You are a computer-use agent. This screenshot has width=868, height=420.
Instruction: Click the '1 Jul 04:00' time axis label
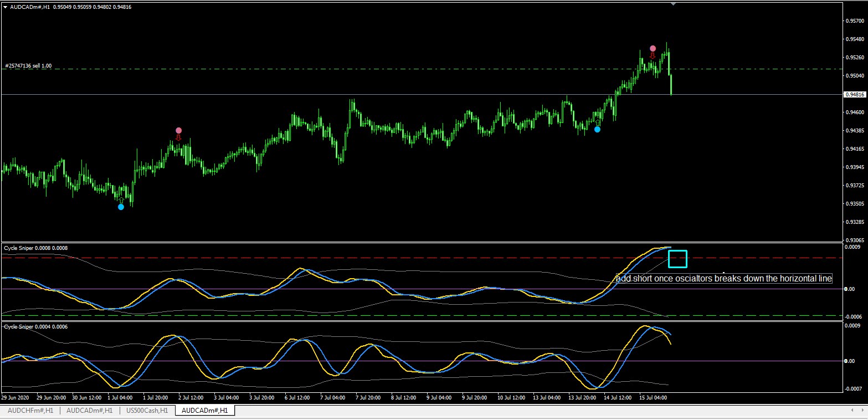tap(120, 398)
